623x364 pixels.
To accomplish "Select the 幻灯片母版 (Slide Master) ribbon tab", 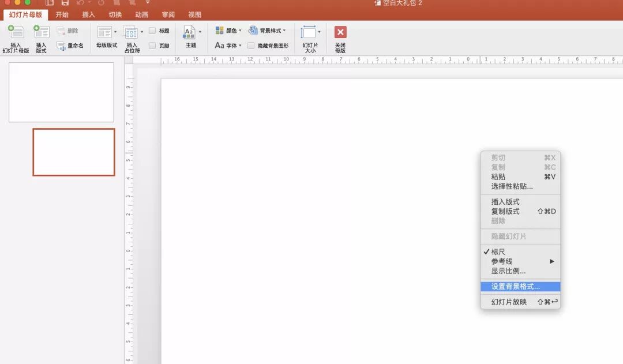I will [25, 14].
